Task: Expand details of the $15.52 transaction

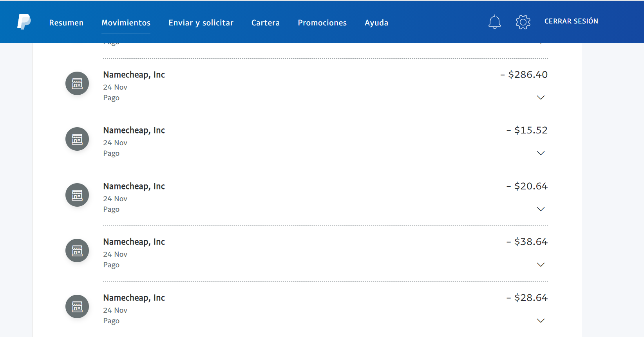Action: (541, 153)
